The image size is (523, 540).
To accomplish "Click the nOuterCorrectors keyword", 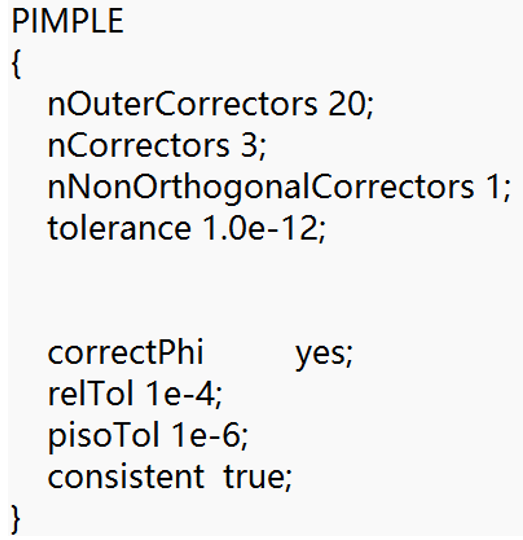I will click(x=182, y=104).
